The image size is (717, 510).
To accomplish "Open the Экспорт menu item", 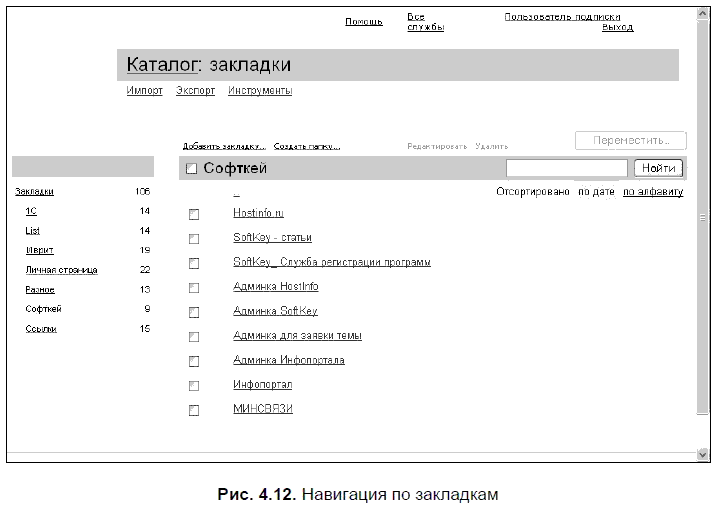I will (195, 91).
